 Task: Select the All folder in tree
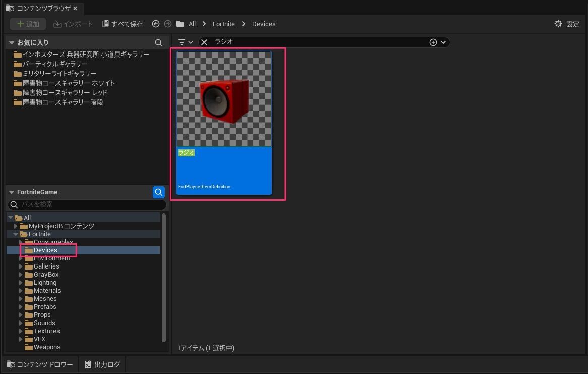pyautogui.click(x=23, y=218)
